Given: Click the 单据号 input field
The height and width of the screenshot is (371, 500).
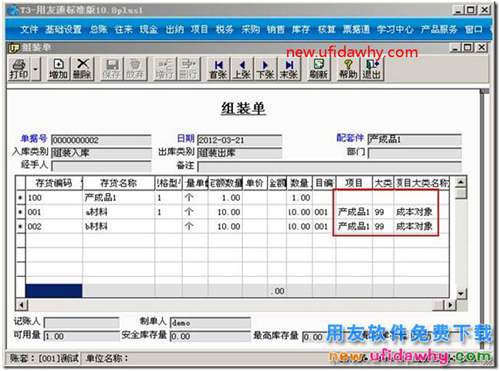Looking at the screenshot, I should coord(101,140).
